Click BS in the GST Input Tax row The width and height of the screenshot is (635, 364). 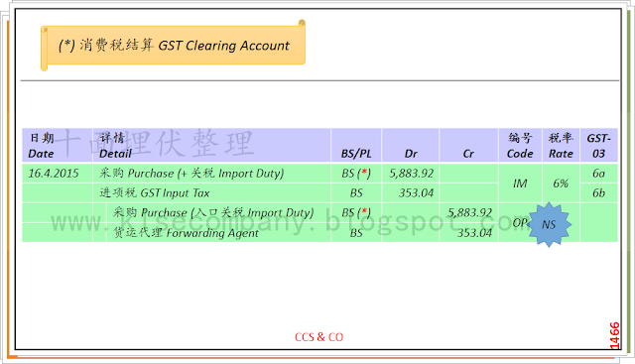(x=356, y=192)
